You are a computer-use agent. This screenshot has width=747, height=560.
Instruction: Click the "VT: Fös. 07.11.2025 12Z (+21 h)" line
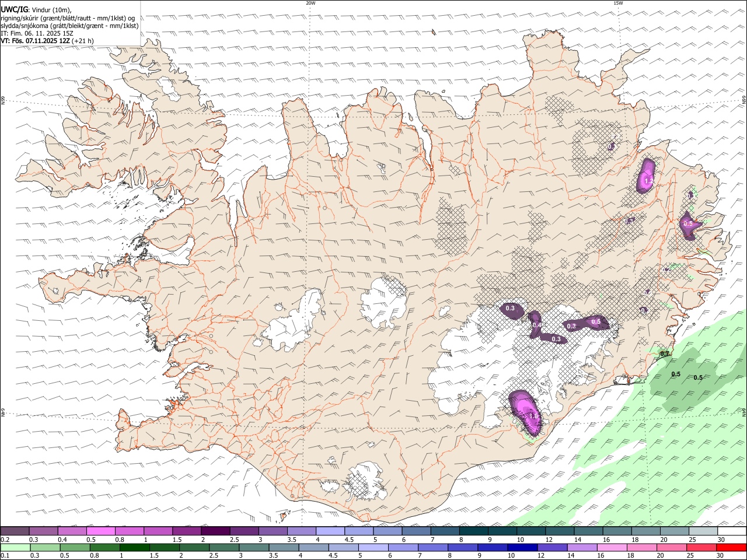pos(47,41)
